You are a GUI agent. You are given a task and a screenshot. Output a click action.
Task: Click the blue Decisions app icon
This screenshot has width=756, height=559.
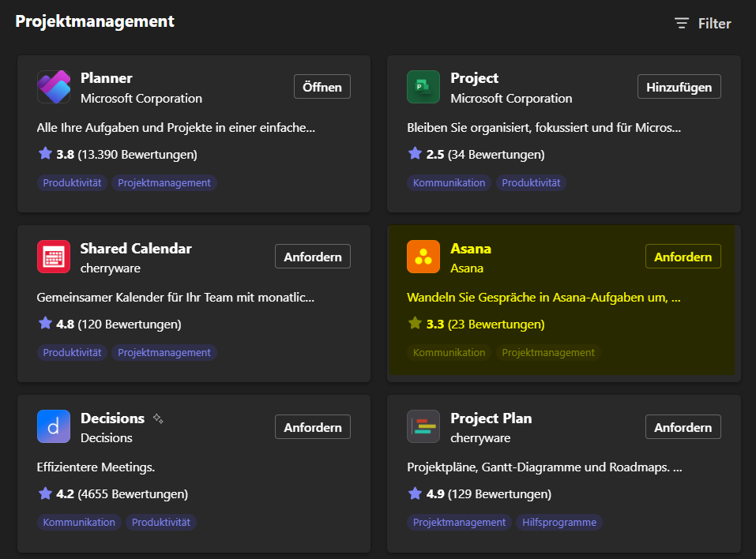(x=54, y=426)
